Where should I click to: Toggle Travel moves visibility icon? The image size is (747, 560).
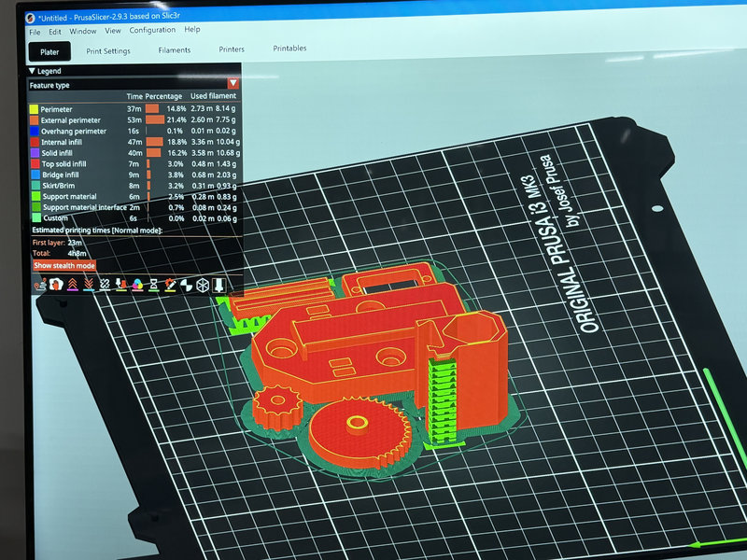40,285
